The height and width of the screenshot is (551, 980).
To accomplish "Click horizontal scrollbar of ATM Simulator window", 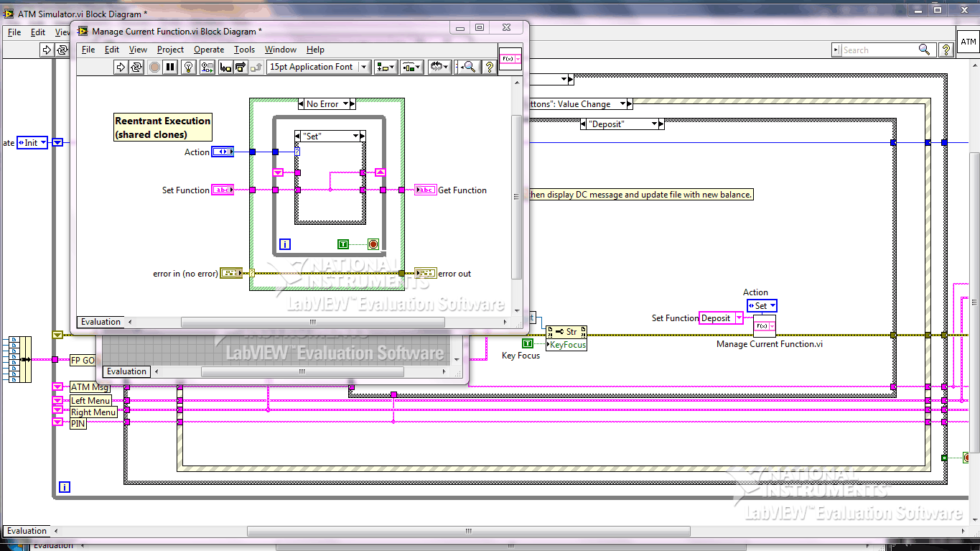I will (x=468, y=532).
